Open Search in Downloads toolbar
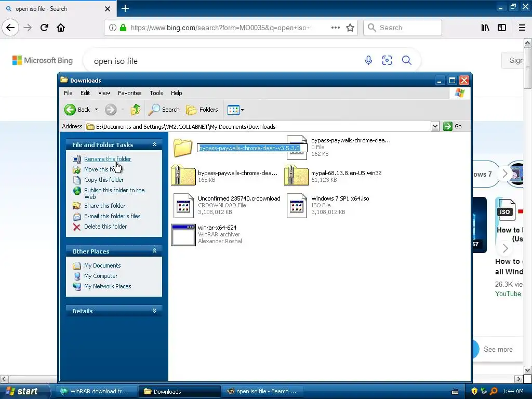Screen dimensions: 532x399 click(x=164, y=110)
